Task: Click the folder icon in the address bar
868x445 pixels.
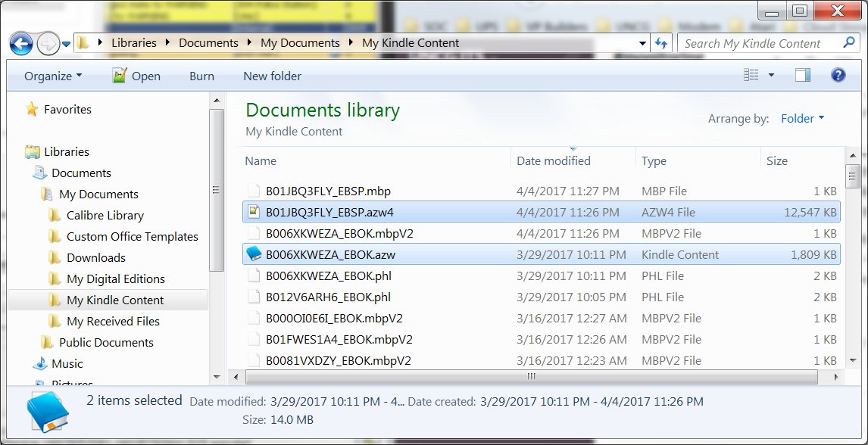Action: tap(83, 43)
